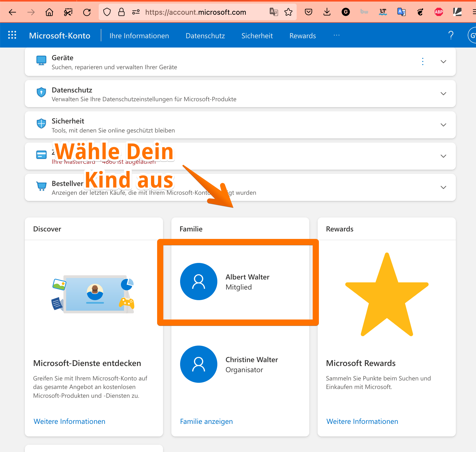Click the shield tracking protection icon
The image size is (476, 452).
pos(107,12)
